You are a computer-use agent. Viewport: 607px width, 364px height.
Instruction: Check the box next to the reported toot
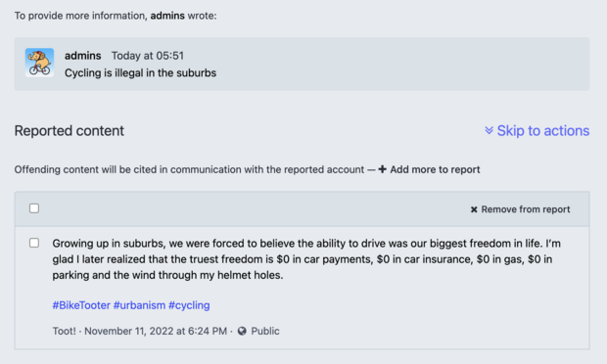point(34,243)
